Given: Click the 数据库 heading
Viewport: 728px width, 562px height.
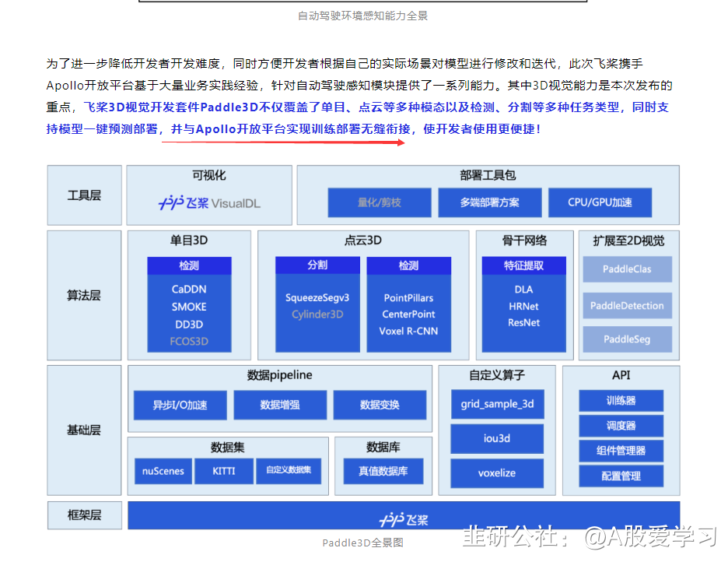Looking at the screenshot, I should tap(383, 448).
